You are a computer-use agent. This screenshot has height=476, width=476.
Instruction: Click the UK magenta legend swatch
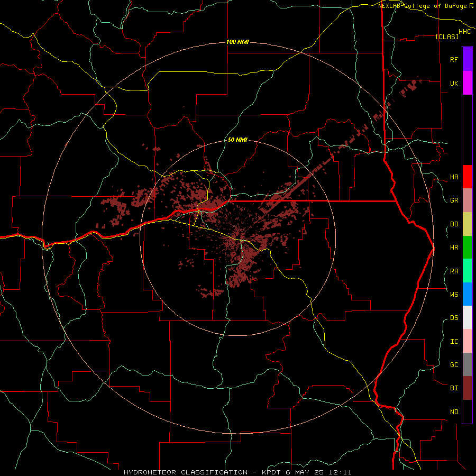(x=467, y=83)
